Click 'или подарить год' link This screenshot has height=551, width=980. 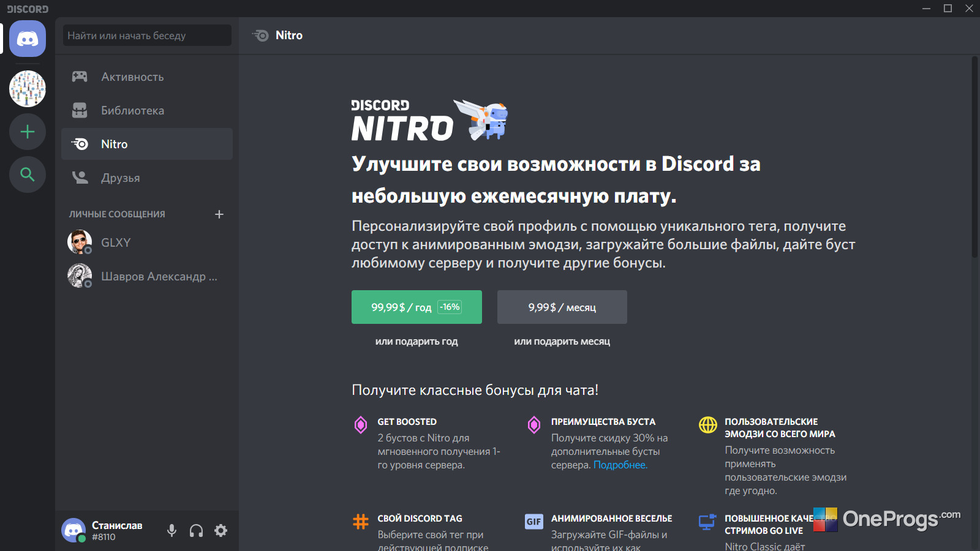point(417,341)
